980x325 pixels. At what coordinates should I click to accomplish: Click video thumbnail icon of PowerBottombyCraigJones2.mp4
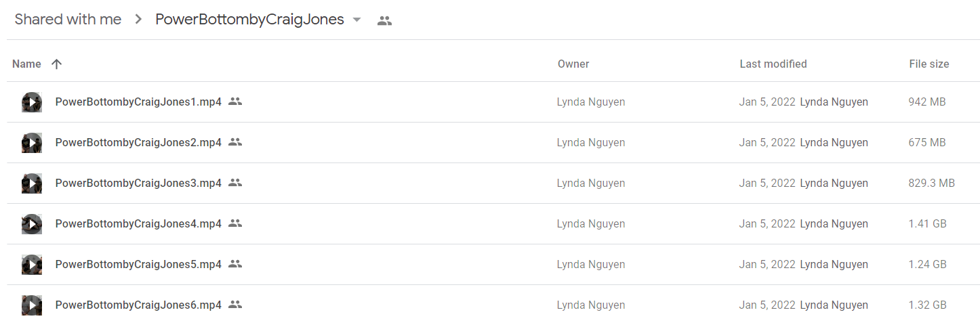(x=32, y=143)
